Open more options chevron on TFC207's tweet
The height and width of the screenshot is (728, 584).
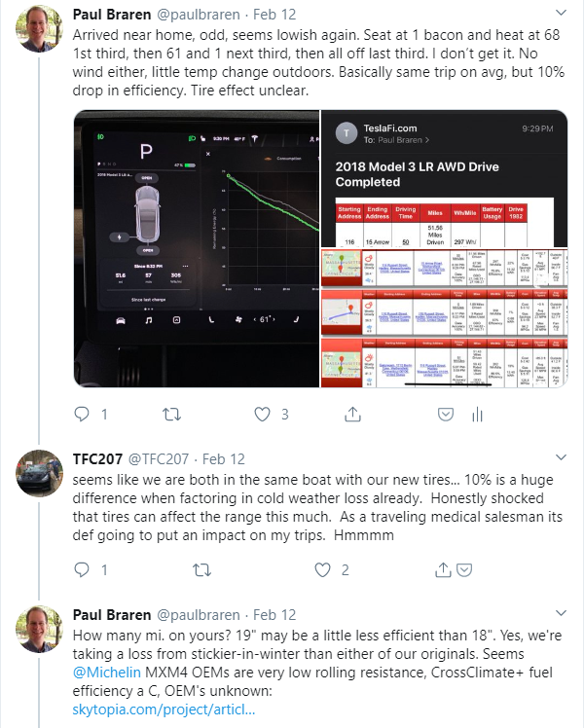[562, 457]
